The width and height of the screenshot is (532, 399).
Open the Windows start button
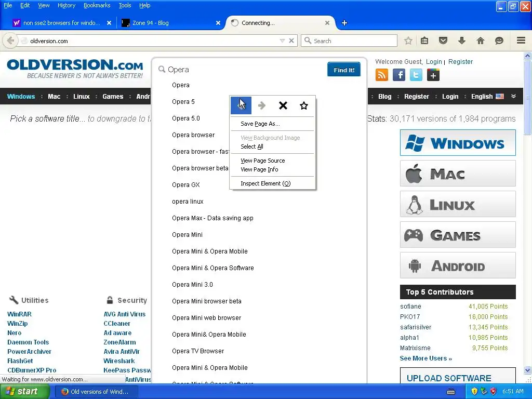click(x=24, y=391)
